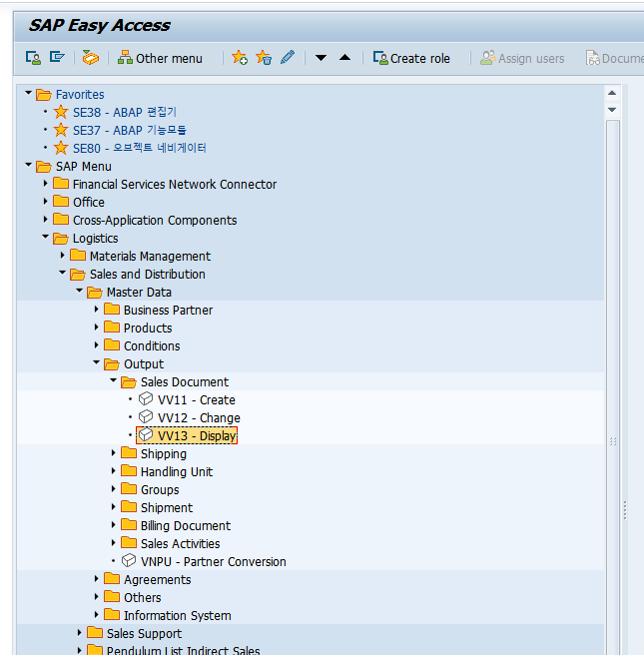The height and width of the screenshot is (655, 644).
Task: Expand the Groups folder
Action: click(x=113, y=488)
